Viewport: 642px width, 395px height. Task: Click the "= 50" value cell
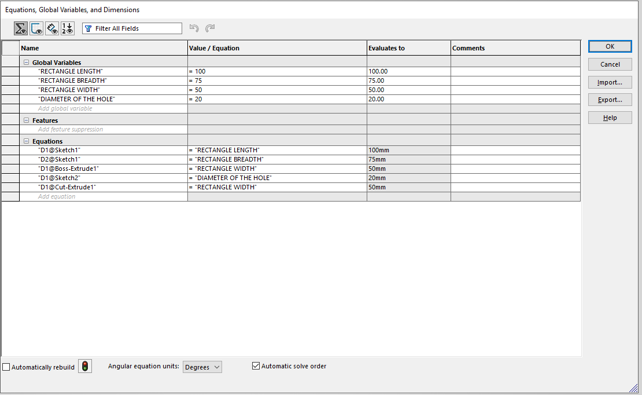(277, 90)
